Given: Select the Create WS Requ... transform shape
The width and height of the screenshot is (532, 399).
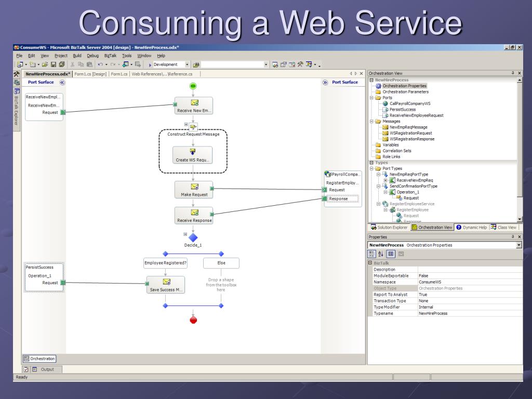Looking at the screenshot, I should [x=192, y=155].
